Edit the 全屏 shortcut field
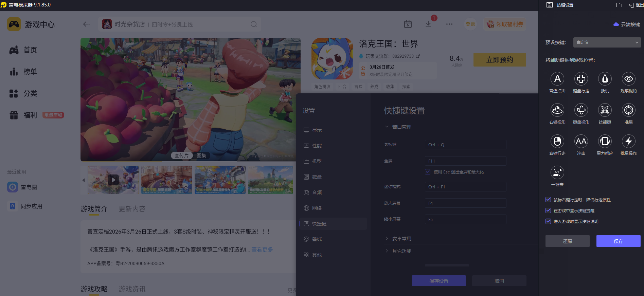The width and height of the screenshot is (644, 296). click(465, 161)
